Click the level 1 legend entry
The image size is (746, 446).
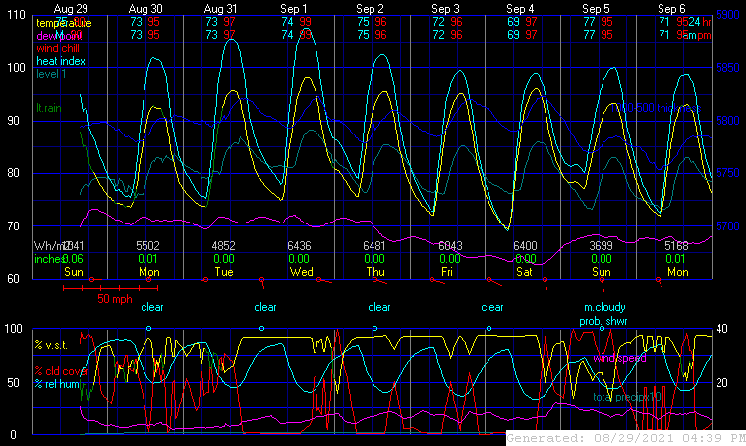(54, 73)
